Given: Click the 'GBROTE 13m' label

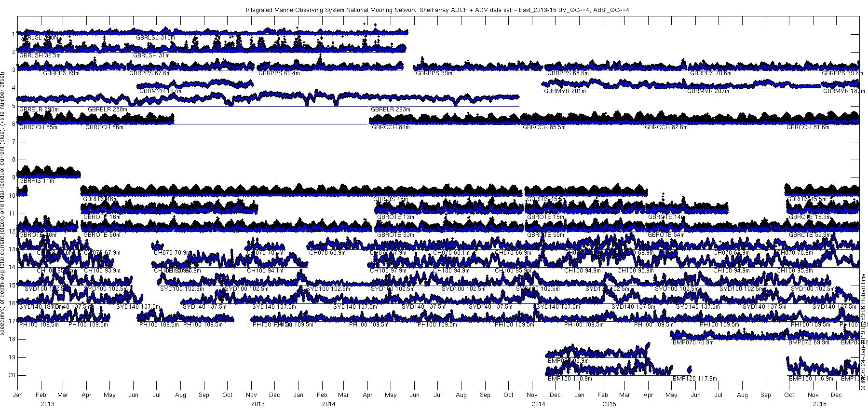Looking at the screenshot, I should [395, 217].
